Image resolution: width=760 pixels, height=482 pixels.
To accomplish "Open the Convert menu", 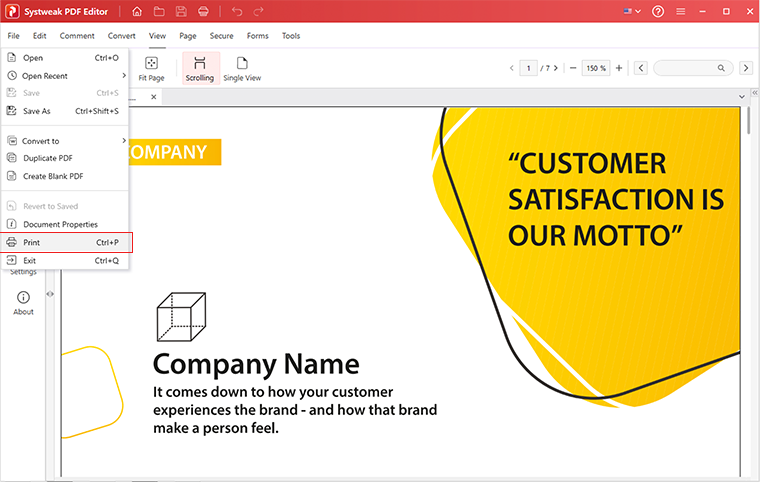I will [122, 36].
